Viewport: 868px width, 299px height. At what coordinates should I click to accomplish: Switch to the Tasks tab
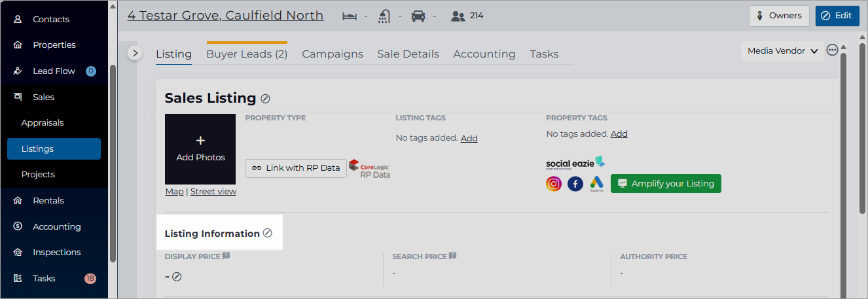coord(545,54)
